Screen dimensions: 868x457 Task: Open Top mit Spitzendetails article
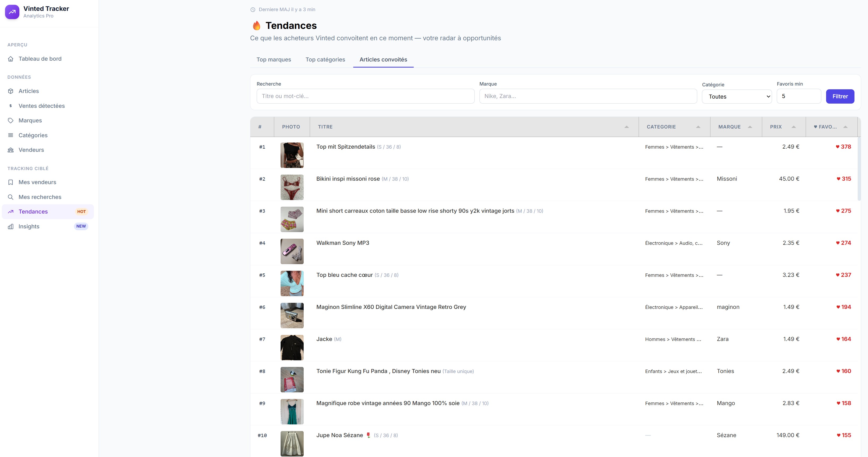click(345, 147)
